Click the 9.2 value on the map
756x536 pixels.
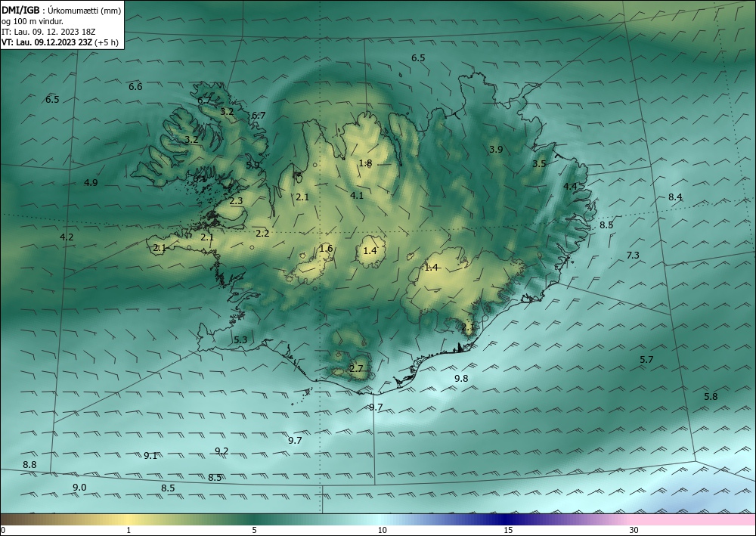[x=222, y=451]
